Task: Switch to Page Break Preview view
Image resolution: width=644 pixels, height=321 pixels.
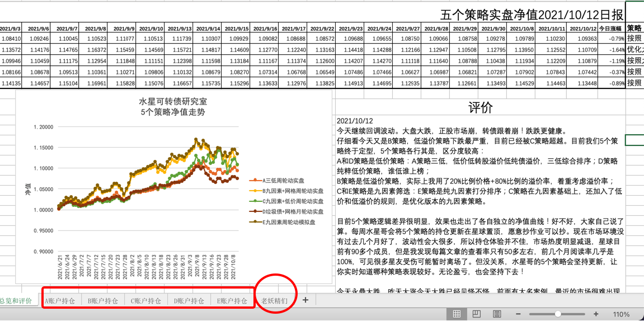Action: coord(496,314)
